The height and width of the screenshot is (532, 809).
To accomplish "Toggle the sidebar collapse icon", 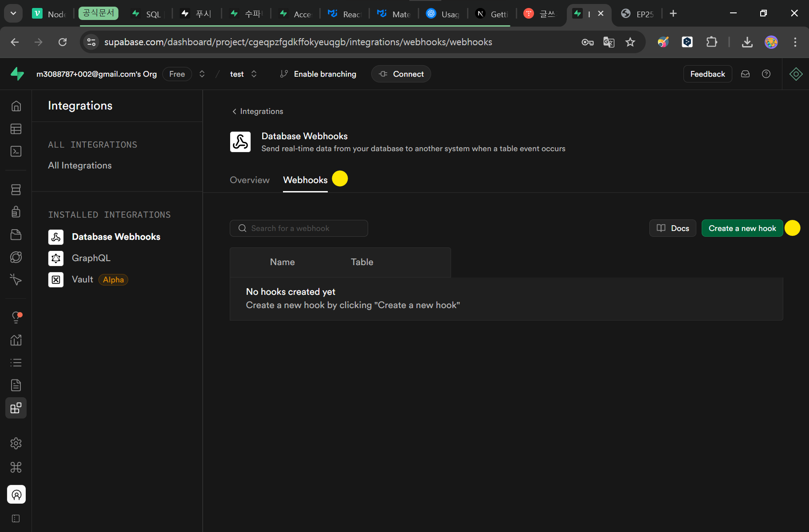I will [x=16, y=519].
